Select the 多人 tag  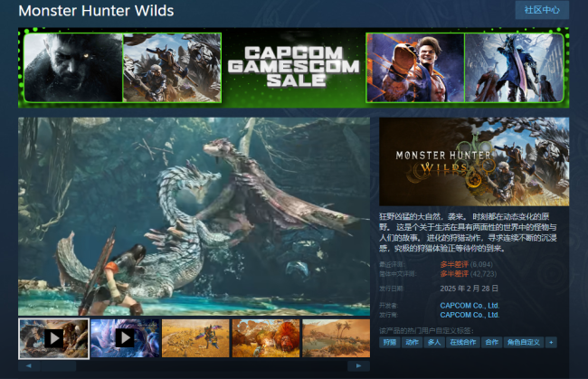[435, 343]
